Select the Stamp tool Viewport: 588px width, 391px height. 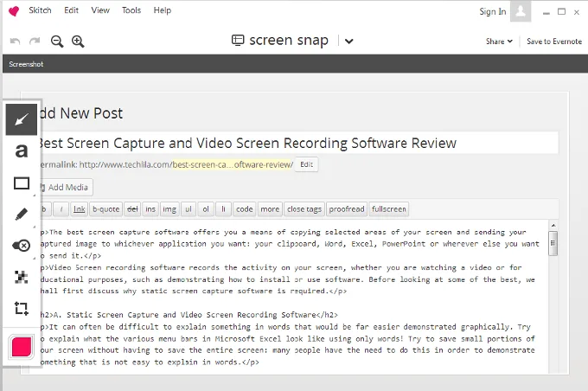pos(22,246)
